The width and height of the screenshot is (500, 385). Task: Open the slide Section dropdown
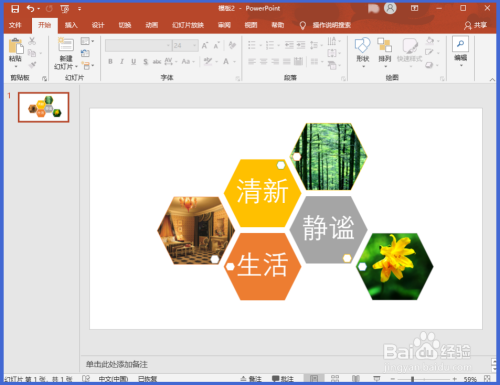(88, 66)
